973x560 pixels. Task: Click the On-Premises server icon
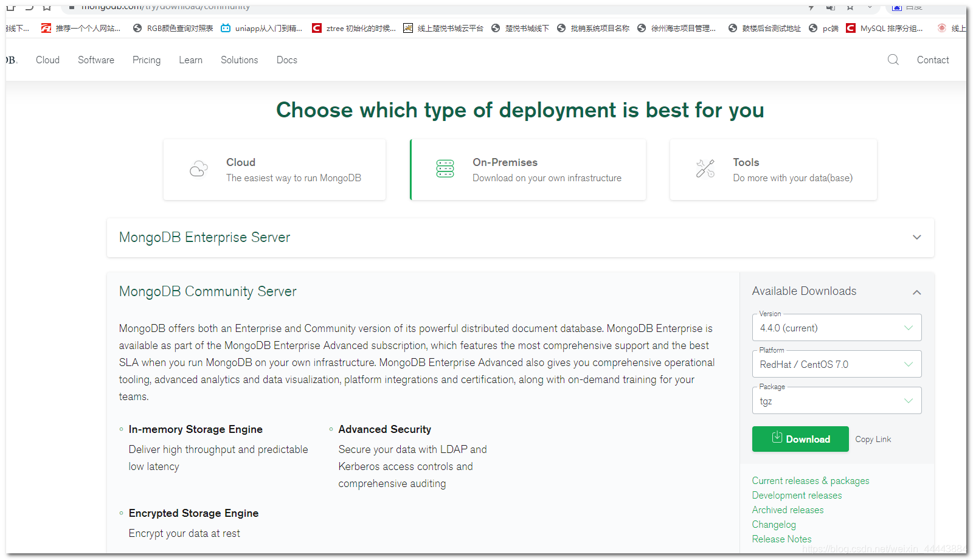coord(445,169)
